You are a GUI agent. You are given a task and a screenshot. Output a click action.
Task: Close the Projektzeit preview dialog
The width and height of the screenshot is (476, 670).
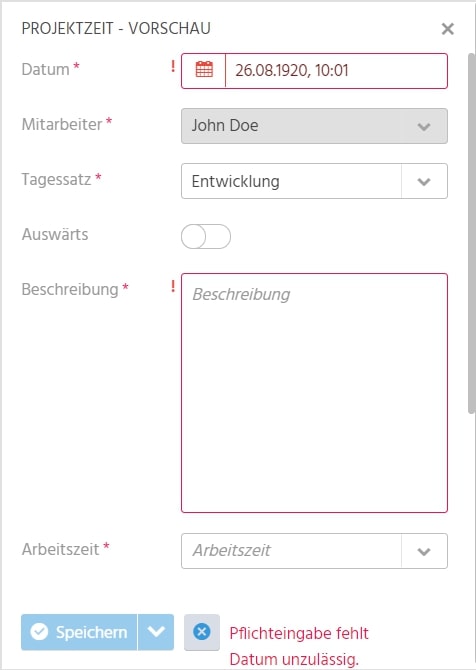(447, 29)
